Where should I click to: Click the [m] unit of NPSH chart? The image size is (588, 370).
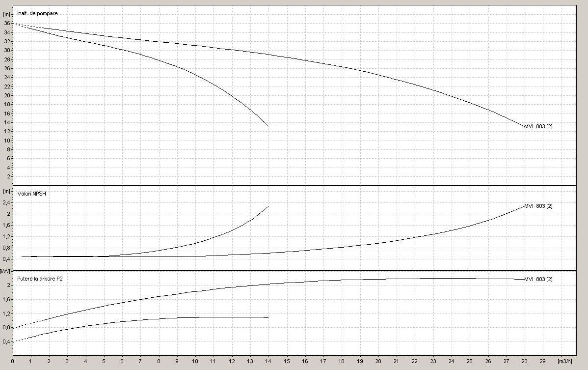click(6, 191)
